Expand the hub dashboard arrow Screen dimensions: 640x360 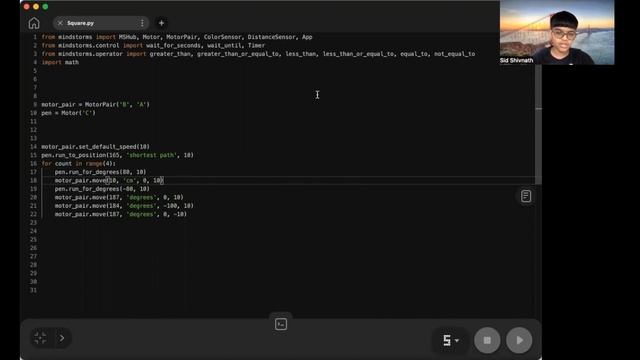coord(62,338)
